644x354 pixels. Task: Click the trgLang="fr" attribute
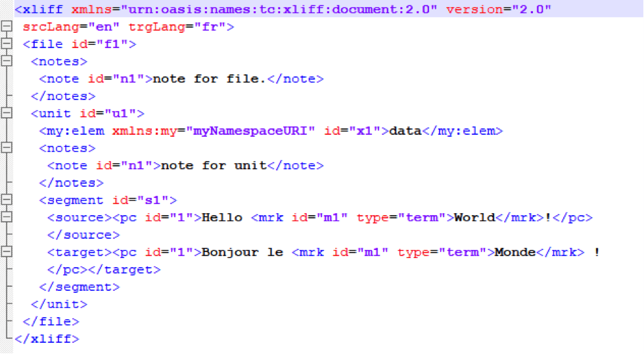pos(177,27)
